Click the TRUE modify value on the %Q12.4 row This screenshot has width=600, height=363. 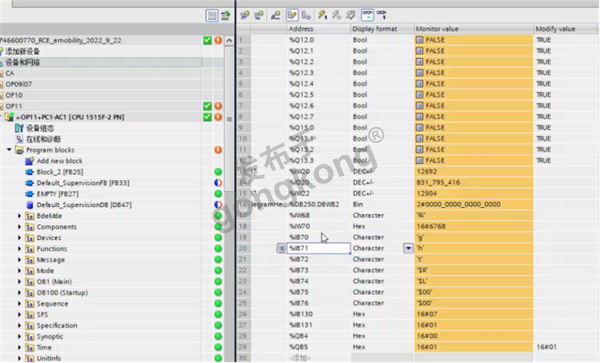point(543,84)
